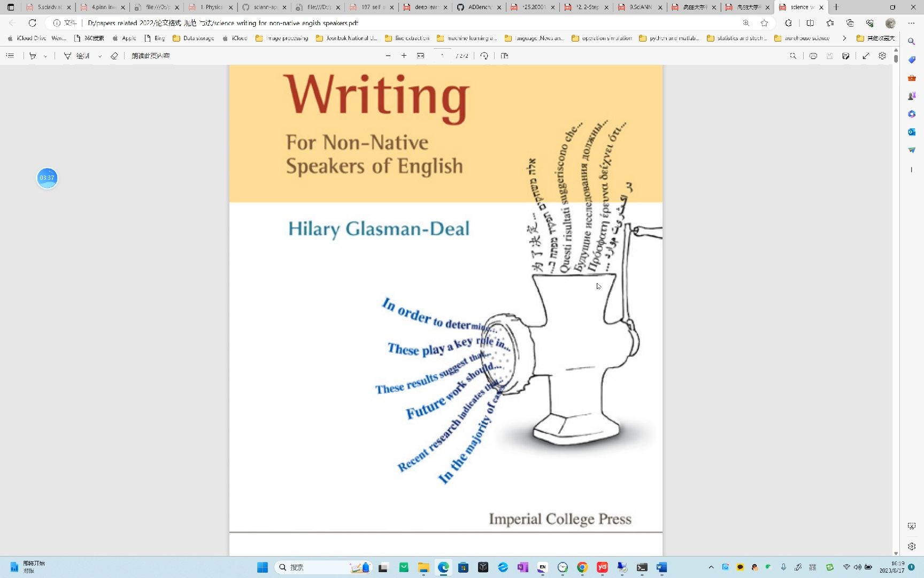The height and width of the screenshot is (578, 924).
Task: Select the draw (绘制) pen tool
Action: (x=76, y=56)
